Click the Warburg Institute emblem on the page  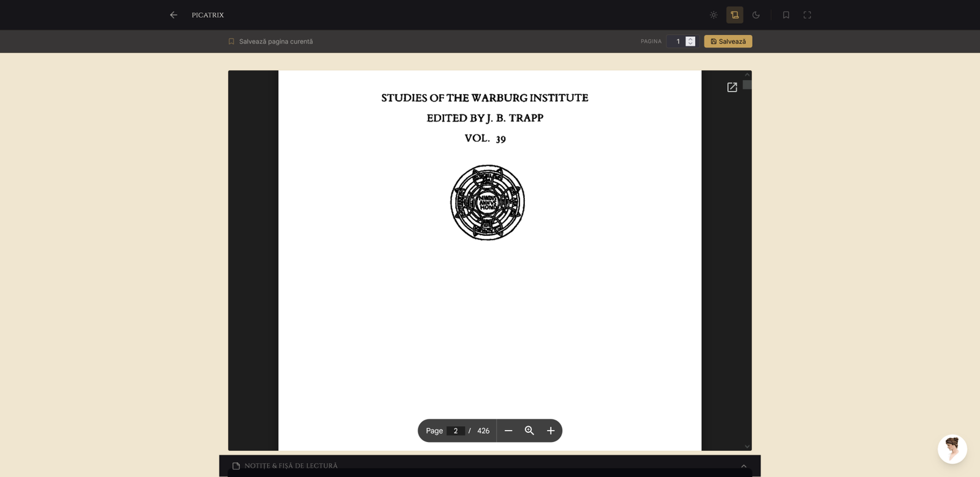tap(488, 202)
